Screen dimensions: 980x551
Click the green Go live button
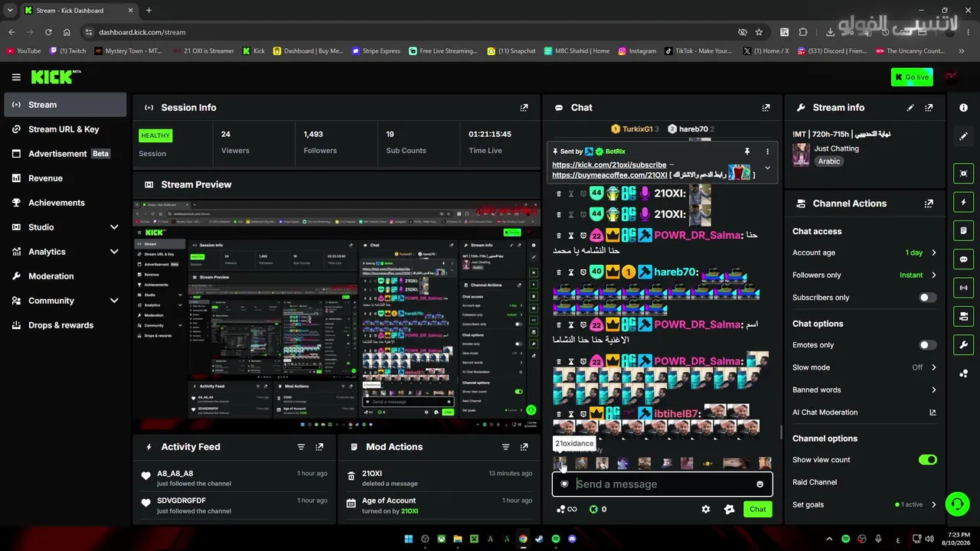pyautogui.click(x=912, y=77)
